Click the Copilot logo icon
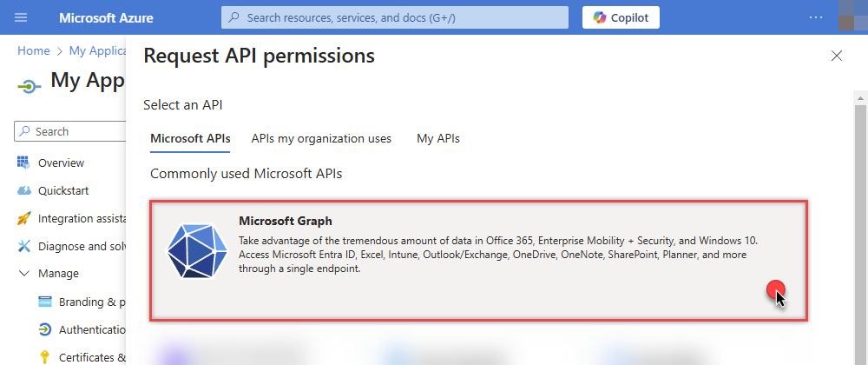The image size is (868, 365). [x=600, y=17]
